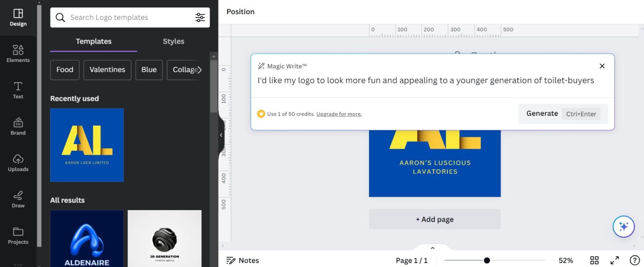
Task: Open the Uploads panel
Action: click(18, 163)
